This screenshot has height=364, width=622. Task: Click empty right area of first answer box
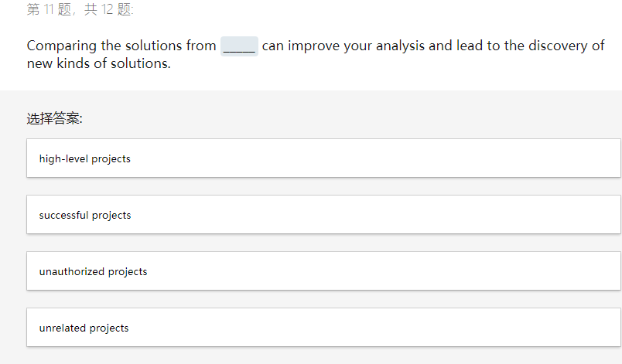point(464,158)
